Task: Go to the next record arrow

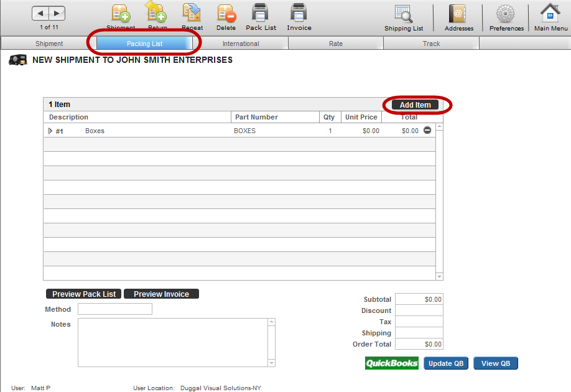Action: click(x=57, y=14)
